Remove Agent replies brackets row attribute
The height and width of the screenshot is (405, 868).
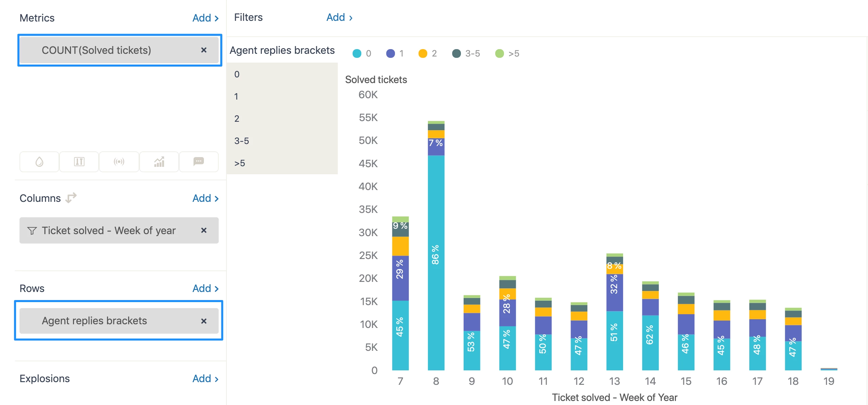click(x=204, y=321)
